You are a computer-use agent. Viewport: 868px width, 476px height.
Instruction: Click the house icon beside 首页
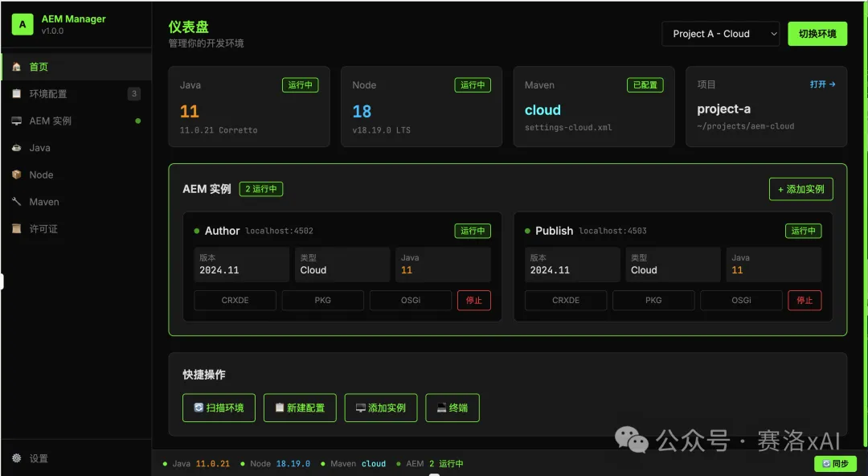(17, 67)
